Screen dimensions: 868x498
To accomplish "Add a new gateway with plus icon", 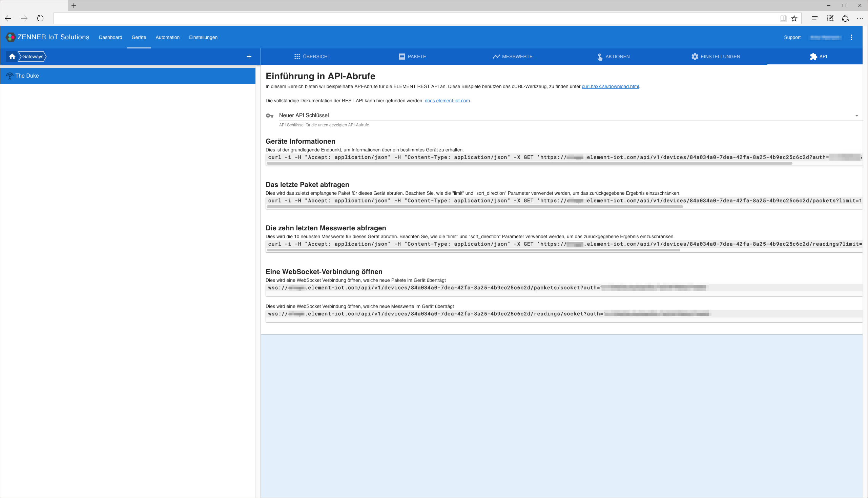I will (x=249, y=57).
